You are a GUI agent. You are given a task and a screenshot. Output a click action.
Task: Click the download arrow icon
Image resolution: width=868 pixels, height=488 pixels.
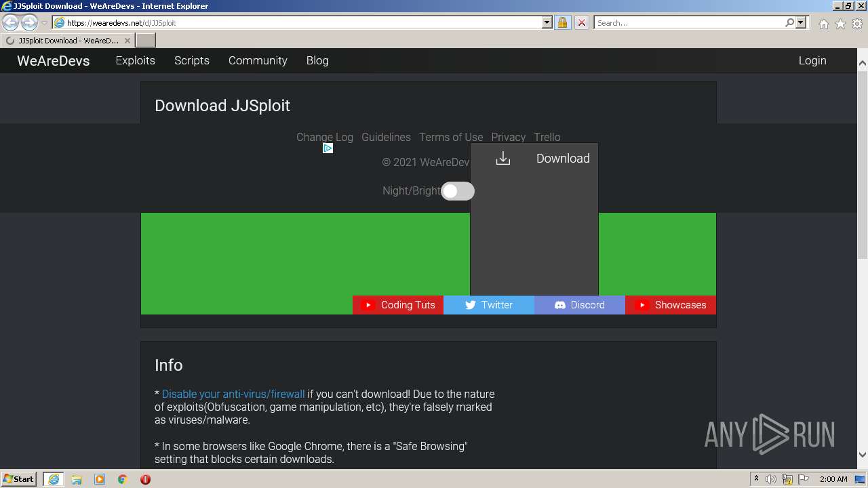pyautogui.click(x=502, y=158)
